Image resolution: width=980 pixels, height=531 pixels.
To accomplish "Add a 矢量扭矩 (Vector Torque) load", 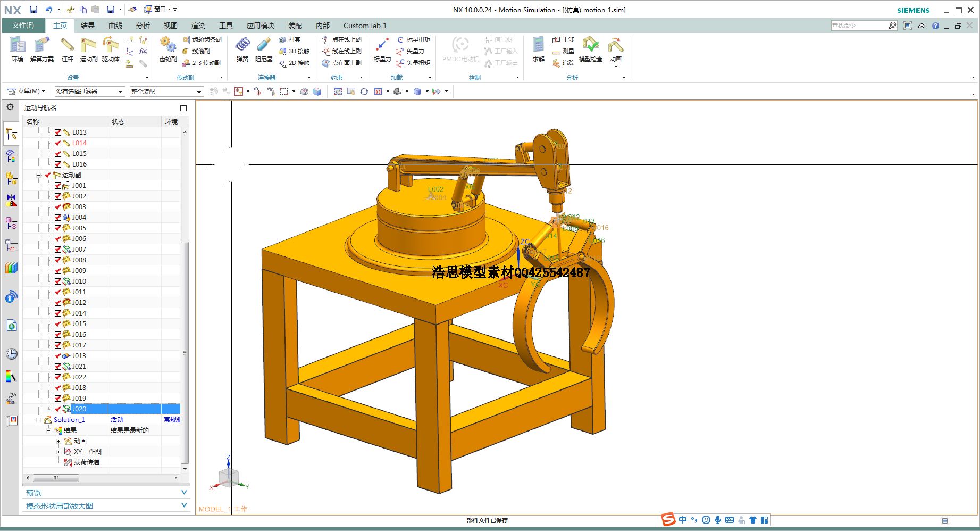I will tap(414, 63).
